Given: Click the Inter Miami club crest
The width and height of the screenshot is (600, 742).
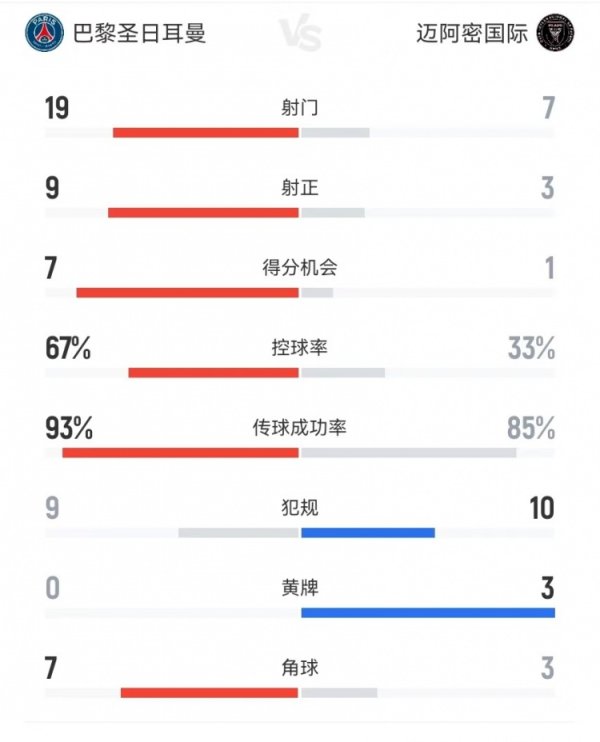Looking at the screenshot, I should [x=555, y=33].
